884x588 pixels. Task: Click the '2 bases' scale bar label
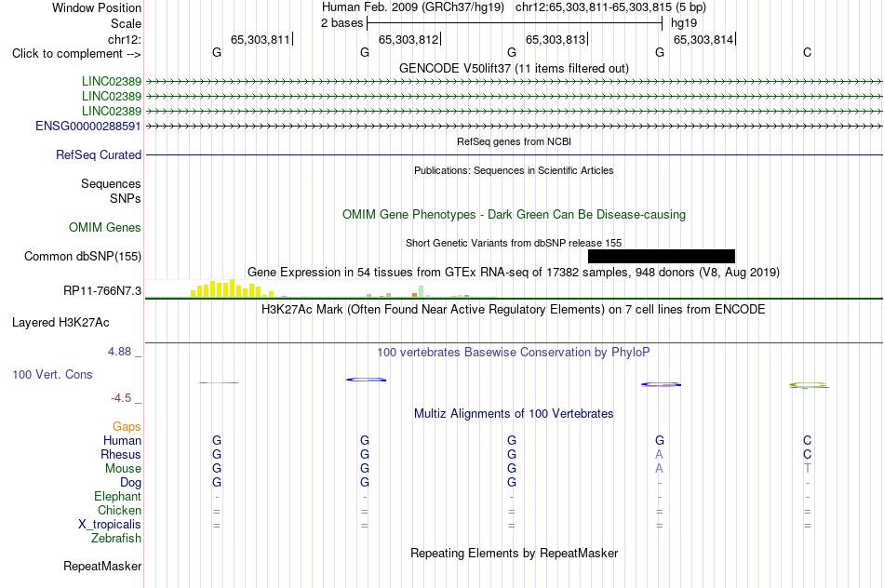coord(342,23)
